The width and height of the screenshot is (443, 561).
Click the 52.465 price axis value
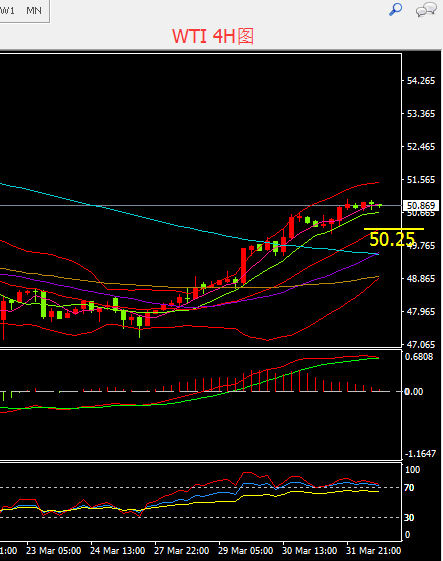tap(421, 146)
